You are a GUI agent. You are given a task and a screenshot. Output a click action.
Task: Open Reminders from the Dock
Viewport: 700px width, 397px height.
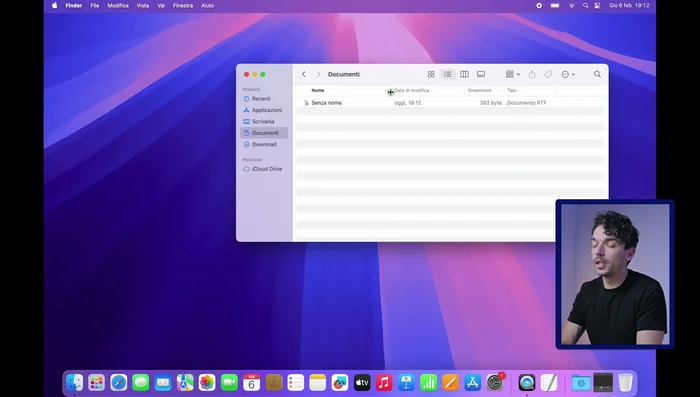296,383
